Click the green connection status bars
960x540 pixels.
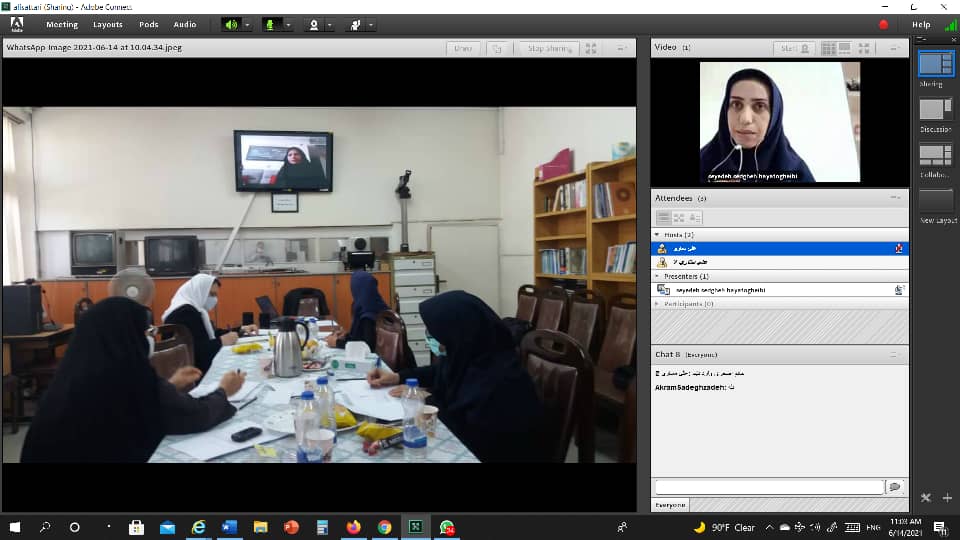click(x=951, y=25)
